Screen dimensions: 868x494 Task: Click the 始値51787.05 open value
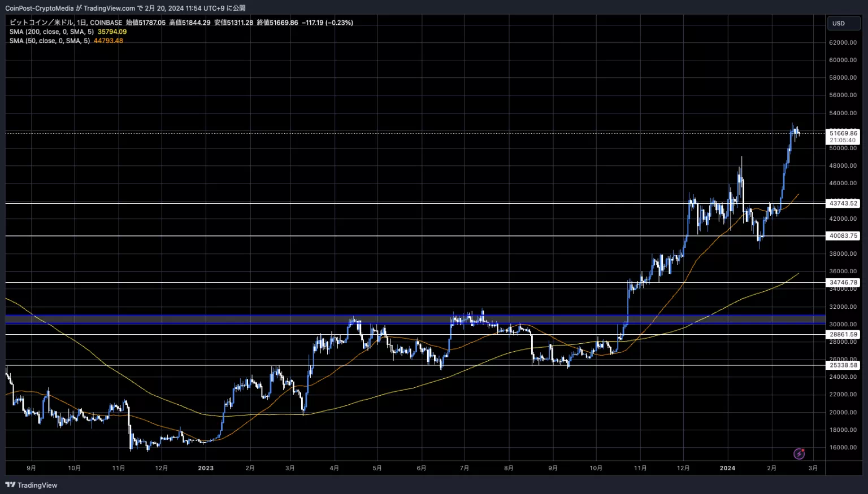coord(146,23)
